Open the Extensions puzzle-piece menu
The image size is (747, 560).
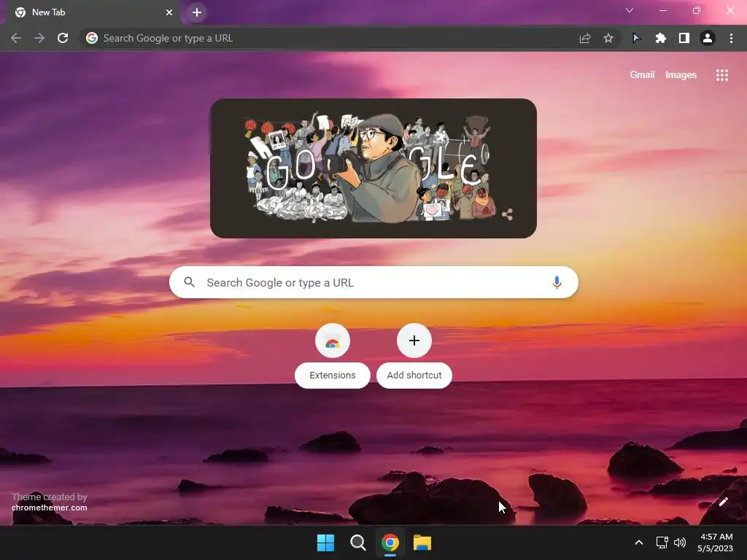tap(660, 38)
